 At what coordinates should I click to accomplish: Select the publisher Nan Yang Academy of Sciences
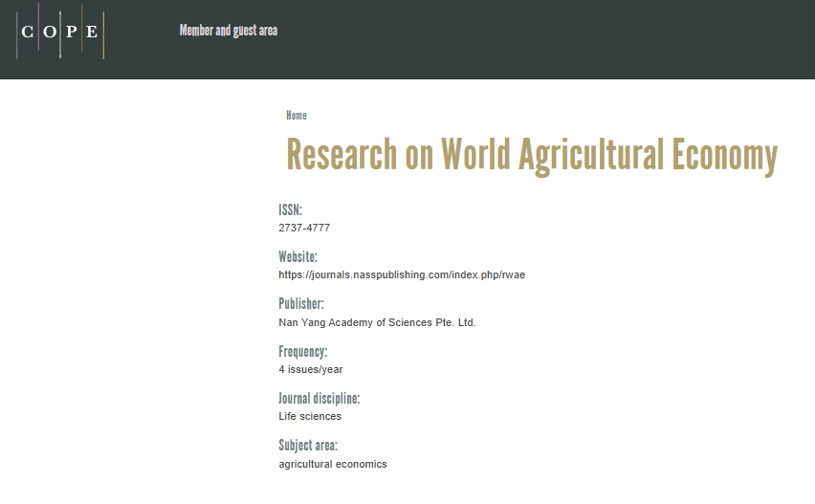coord(377,322)
